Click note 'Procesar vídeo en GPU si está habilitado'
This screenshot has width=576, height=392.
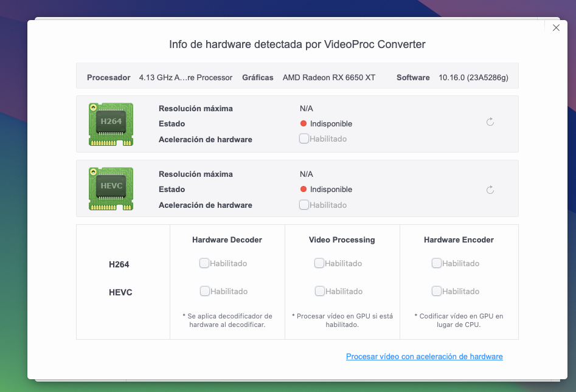pos(342,320)
